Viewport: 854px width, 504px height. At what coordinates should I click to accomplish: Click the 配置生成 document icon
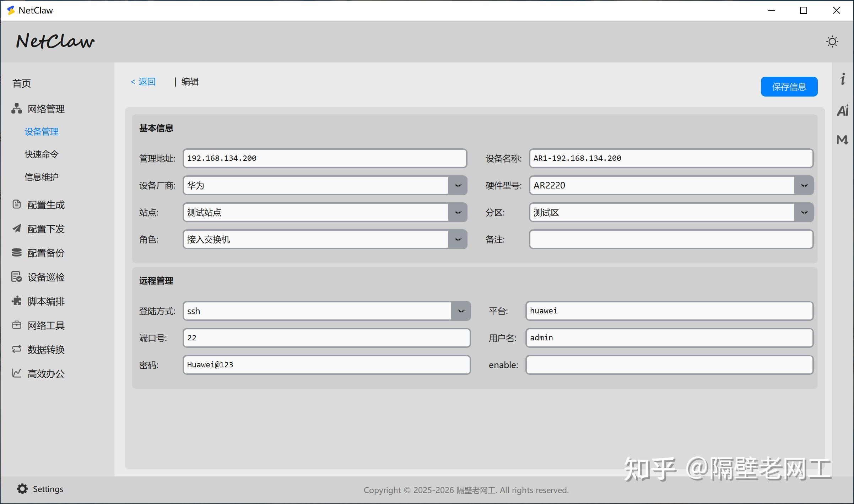pyautogui.click(x=16, y=204)
